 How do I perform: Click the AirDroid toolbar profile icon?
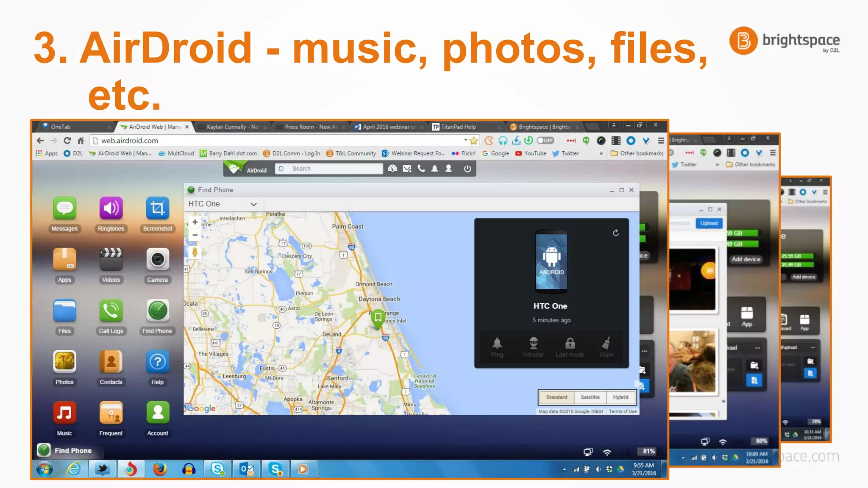coord(448,169)
